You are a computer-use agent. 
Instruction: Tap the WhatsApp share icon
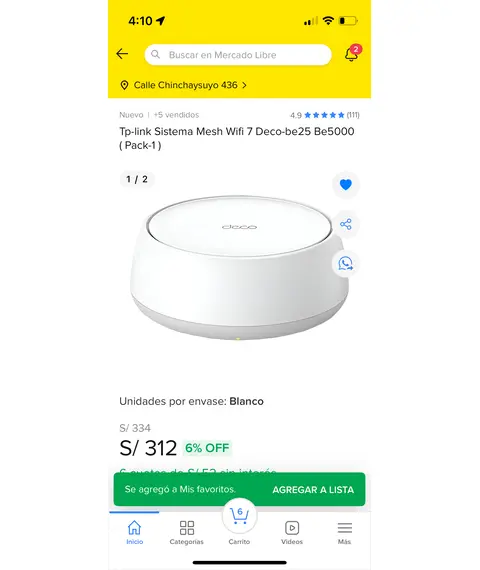pyautogui.click(x=345, y=263)
